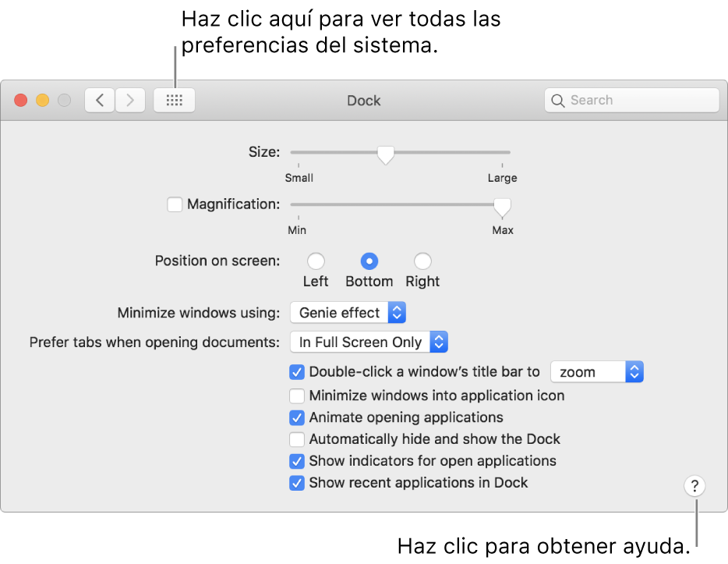728x564 pixels.
Task: Select the Bottom position radio button
Action: [x=369, y=261]
